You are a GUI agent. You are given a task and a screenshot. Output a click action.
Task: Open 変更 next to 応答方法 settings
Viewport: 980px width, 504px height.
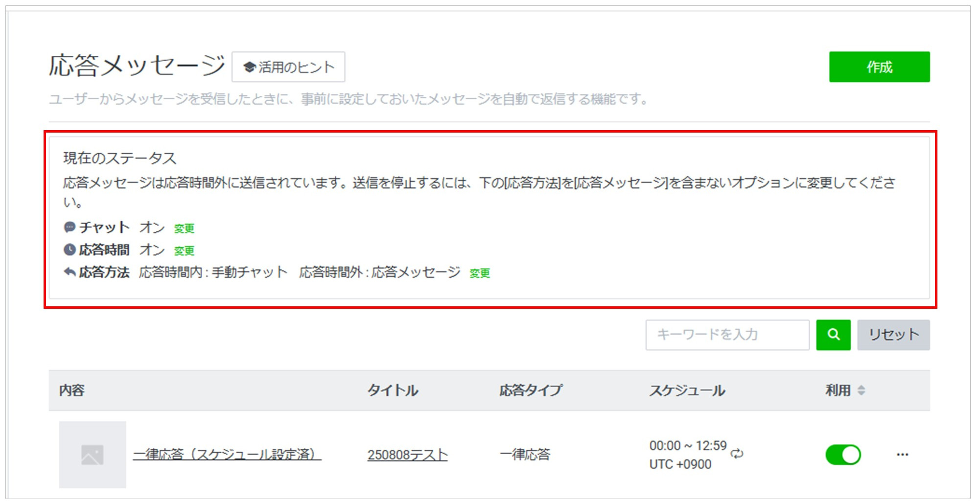point(480,274)
